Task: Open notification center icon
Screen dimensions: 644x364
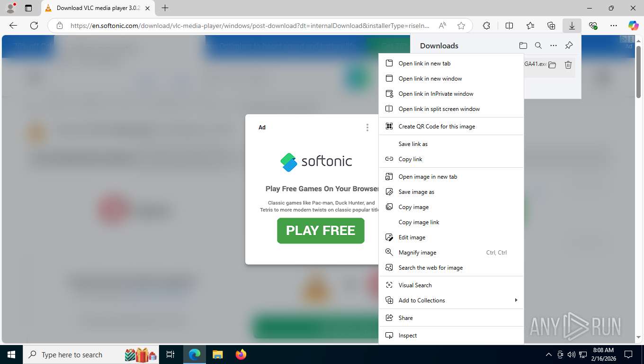Action: pos(628,355)
